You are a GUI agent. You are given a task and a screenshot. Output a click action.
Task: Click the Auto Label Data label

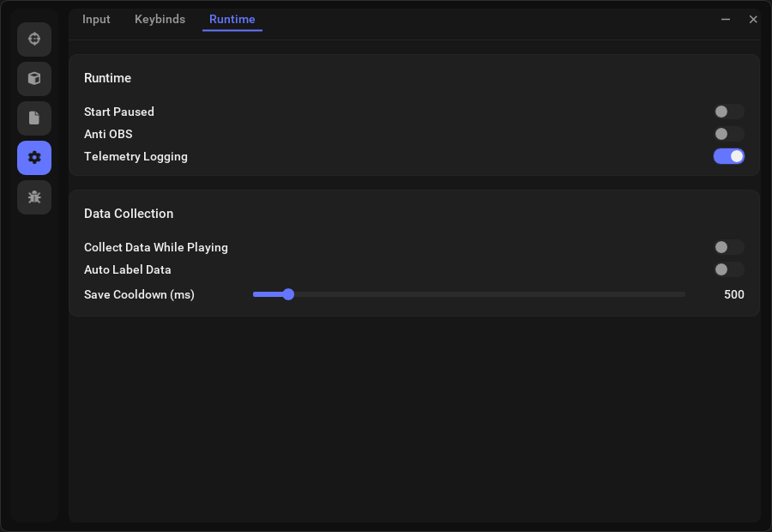click(127, 269)
